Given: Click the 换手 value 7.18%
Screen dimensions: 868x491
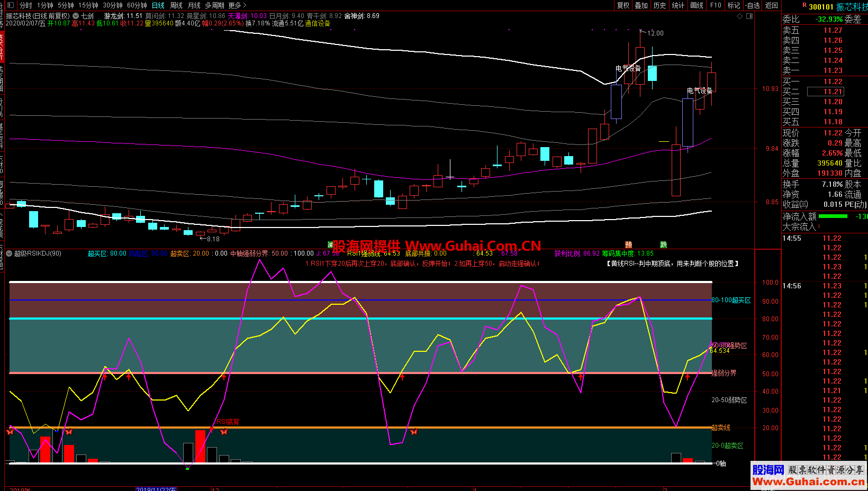Looking at the screenshot, I should (832, 184).
